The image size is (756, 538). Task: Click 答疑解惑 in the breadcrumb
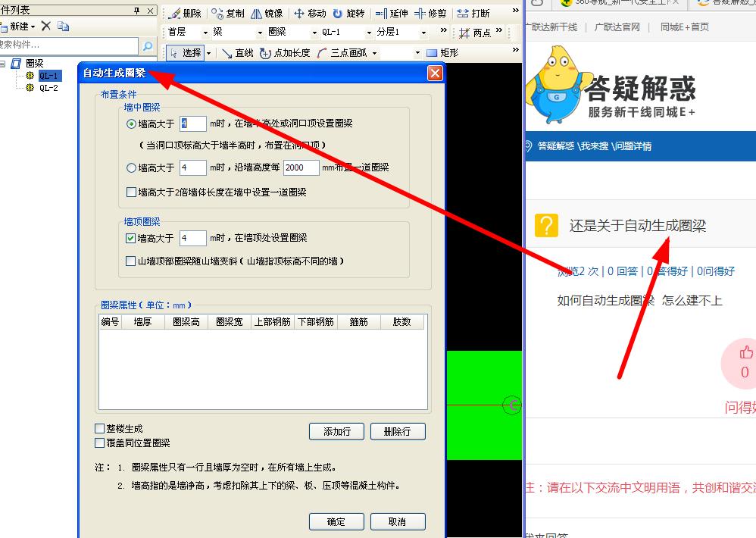tap(556, 146)
